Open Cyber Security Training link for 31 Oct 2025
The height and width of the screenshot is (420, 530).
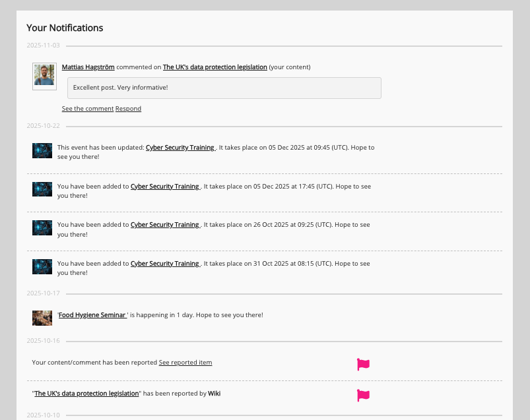click(165, 264)
